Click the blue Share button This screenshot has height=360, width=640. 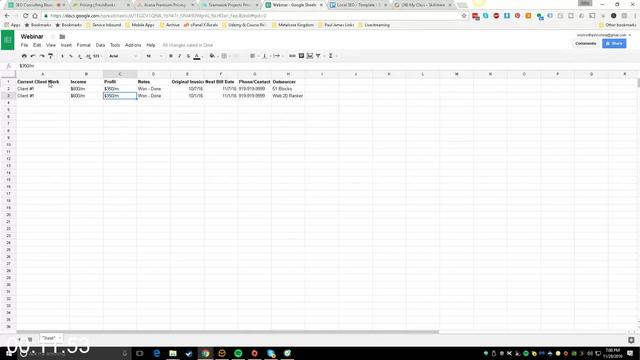pyautogui.click(x=614, y=43)
